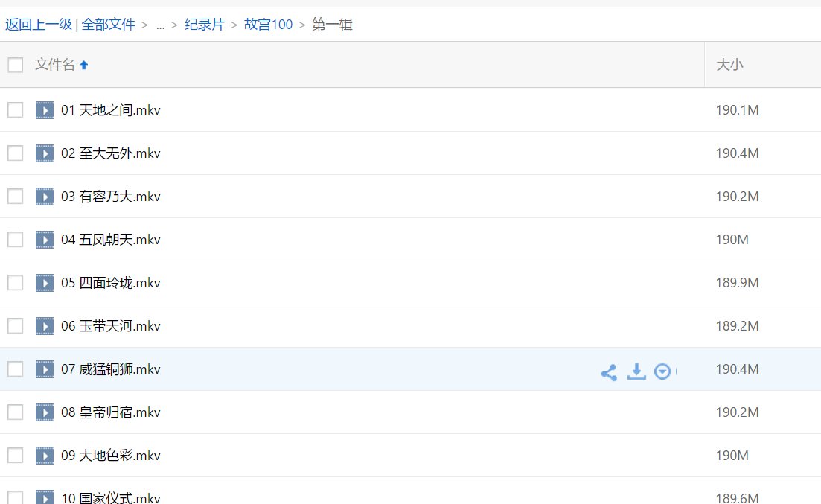Click the video icon next to 08 皇帝归宿.mkv
The height and width of the screenshot is (504, 821).
pos(44,412)
